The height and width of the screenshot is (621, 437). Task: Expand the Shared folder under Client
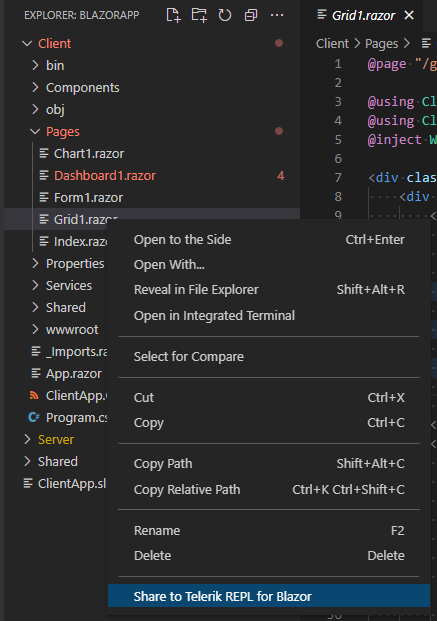[35, 307]
